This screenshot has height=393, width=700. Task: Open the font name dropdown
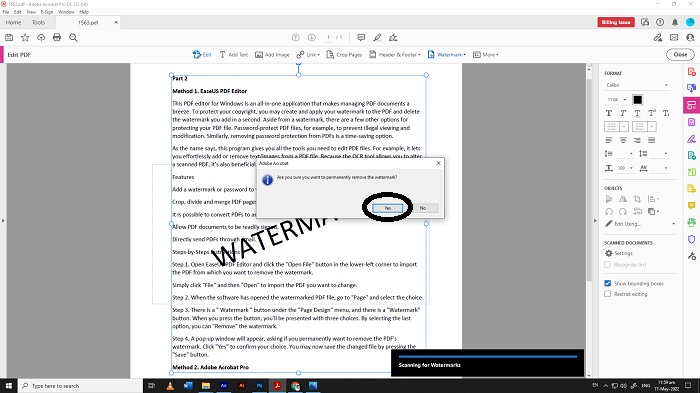(637, 85)
